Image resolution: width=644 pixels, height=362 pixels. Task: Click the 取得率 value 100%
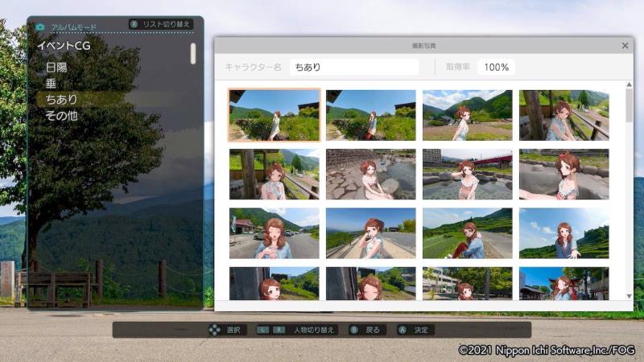(x=496, y=67)
